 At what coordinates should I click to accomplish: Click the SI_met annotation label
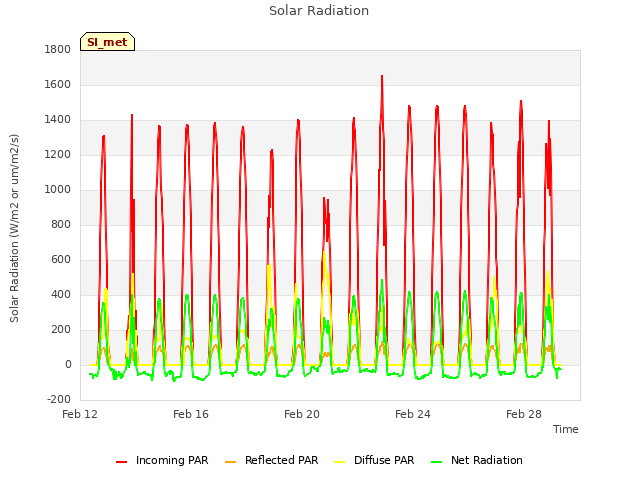point(107,42)
